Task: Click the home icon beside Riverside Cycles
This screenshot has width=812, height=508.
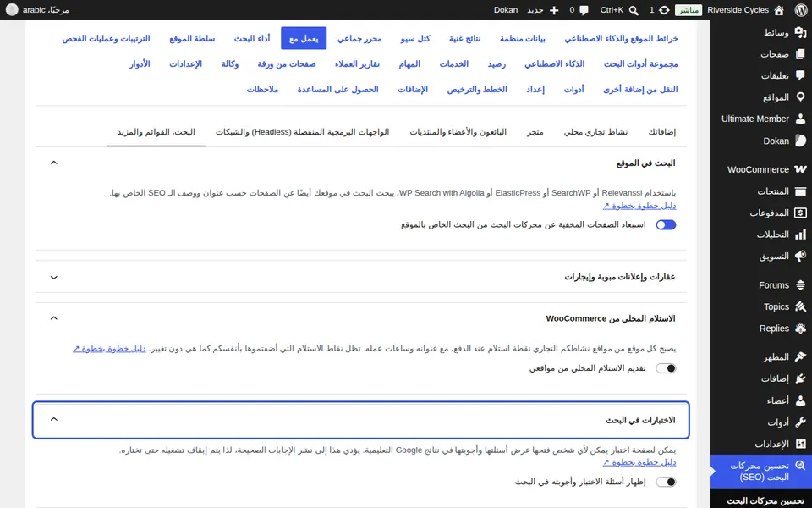Action: (x=779, y=10)
